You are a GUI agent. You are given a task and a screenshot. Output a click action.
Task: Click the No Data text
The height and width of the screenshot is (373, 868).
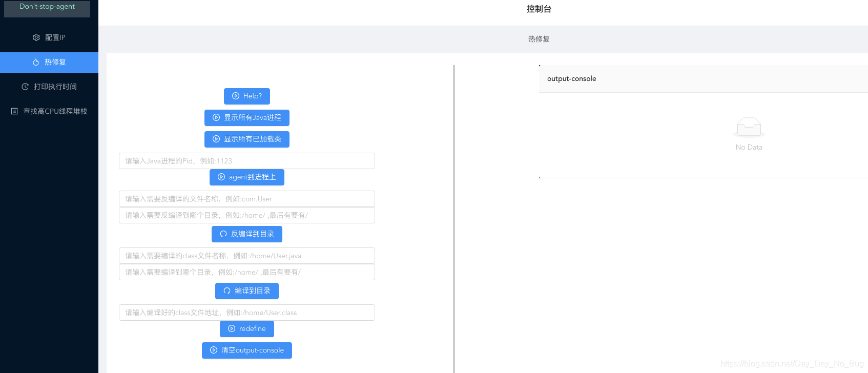point(749,147)
